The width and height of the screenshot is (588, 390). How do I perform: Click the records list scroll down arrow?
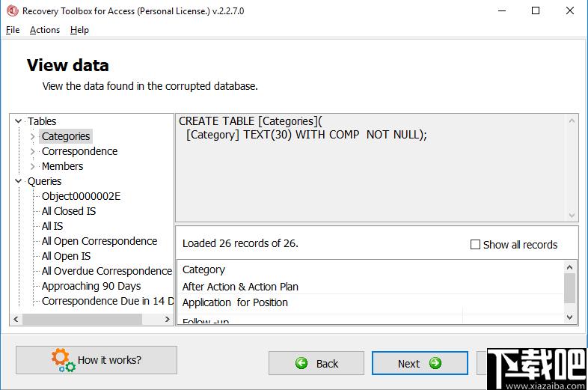point(569,317)
